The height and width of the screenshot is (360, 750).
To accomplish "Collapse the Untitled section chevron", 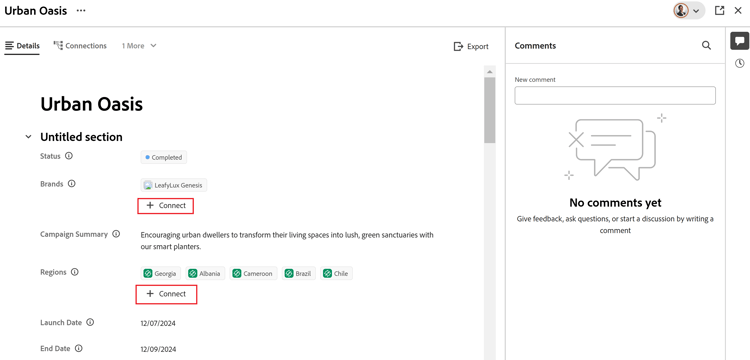I will [x=29, y=137].
